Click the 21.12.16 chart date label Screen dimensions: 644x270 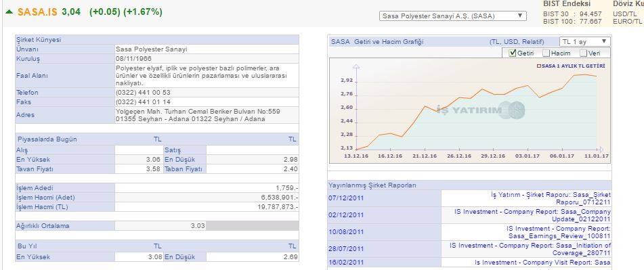click(x=425, y=156)
